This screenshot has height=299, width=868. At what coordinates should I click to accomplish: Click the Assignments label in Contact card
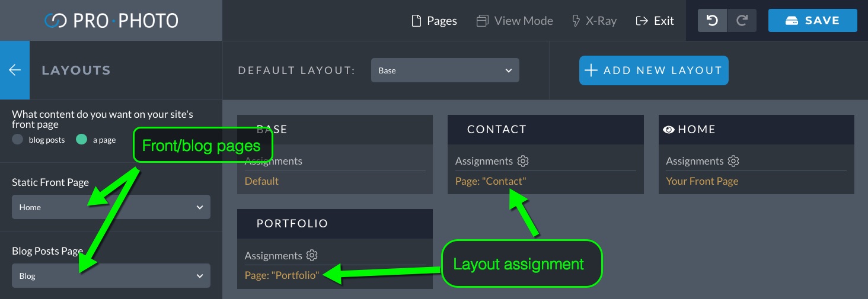tap(484, 161)
